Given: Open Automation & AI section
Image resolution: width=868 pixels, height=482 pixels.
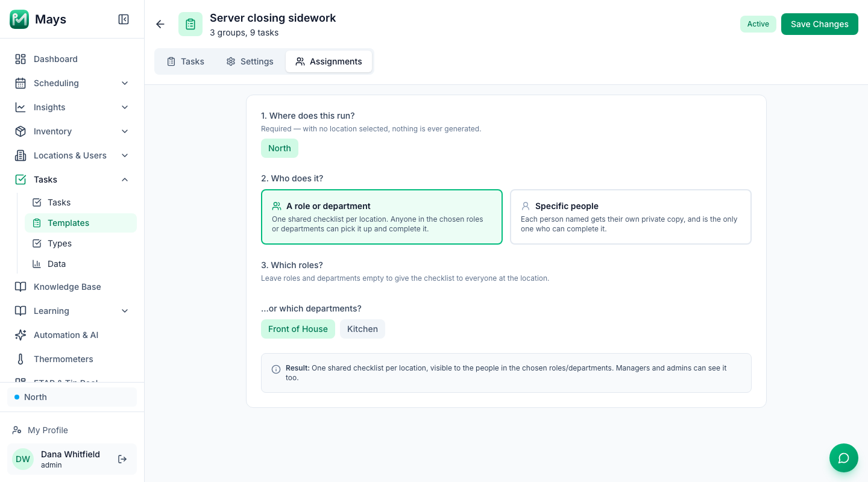Looking at the screenshot, I should [72, 335].
